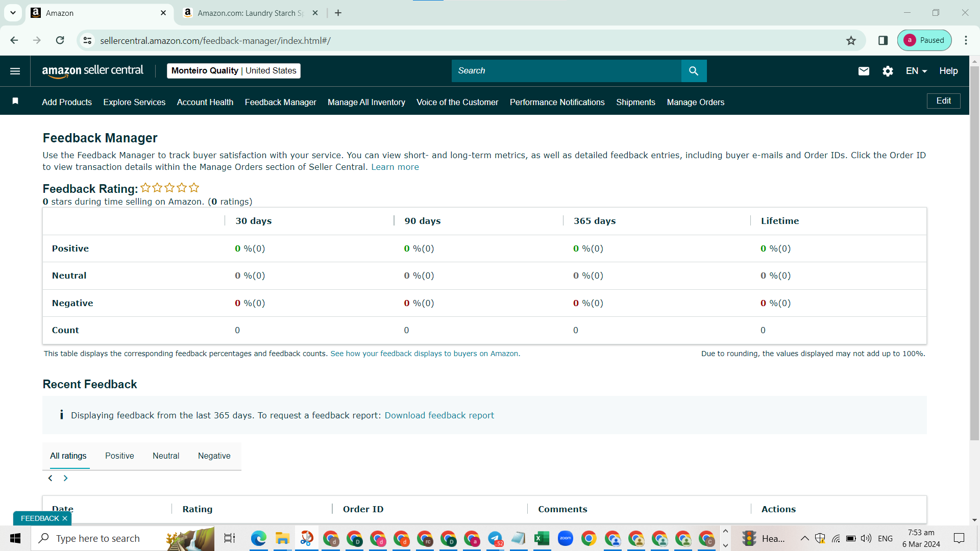Click the browser back arrow

coord(14,40)
